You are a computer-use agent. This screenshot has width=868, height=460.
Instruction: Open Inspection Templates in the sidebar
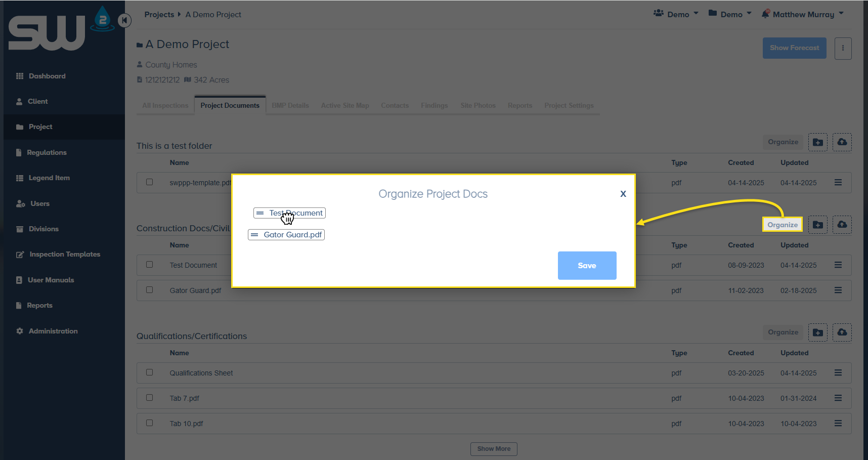point(64,255)
